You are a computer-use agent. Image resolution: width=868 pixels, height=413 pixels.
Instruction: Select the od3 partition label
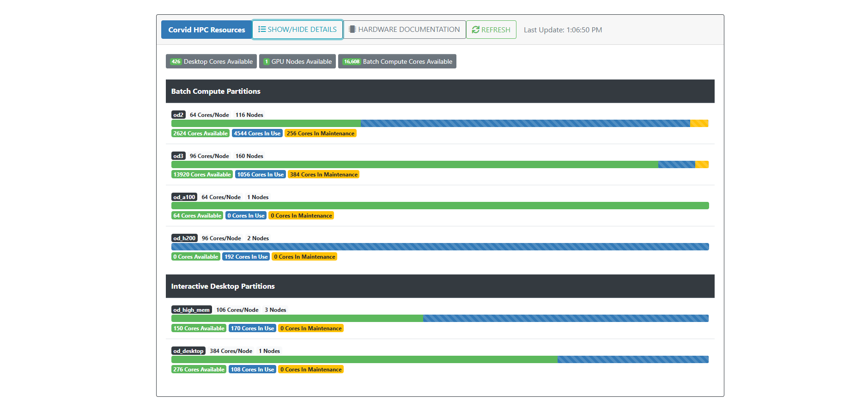[178, 156]
